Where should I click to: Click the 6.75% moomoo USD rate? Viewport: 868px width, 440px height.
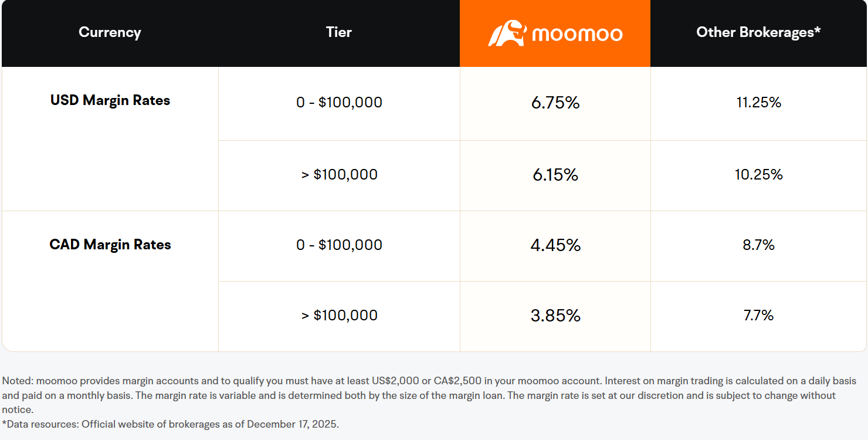point(555,103)
